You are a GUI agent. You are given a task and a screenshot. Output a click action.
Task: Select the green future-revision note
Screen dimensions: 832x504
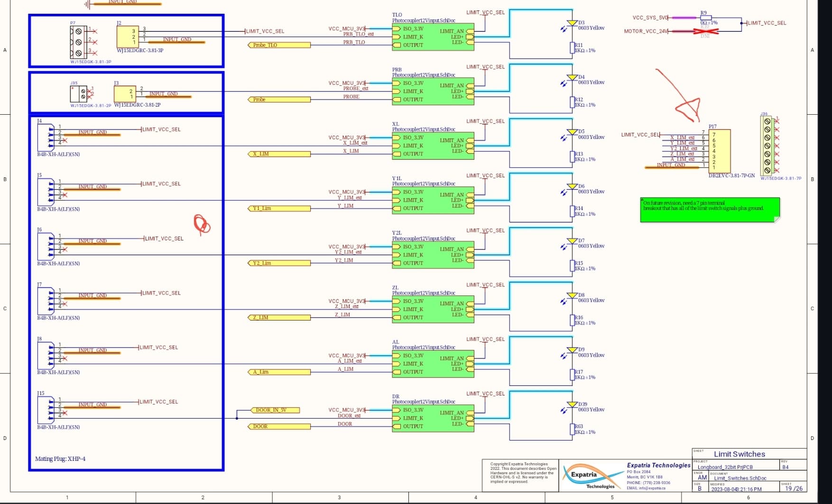(x=710, y=210)
